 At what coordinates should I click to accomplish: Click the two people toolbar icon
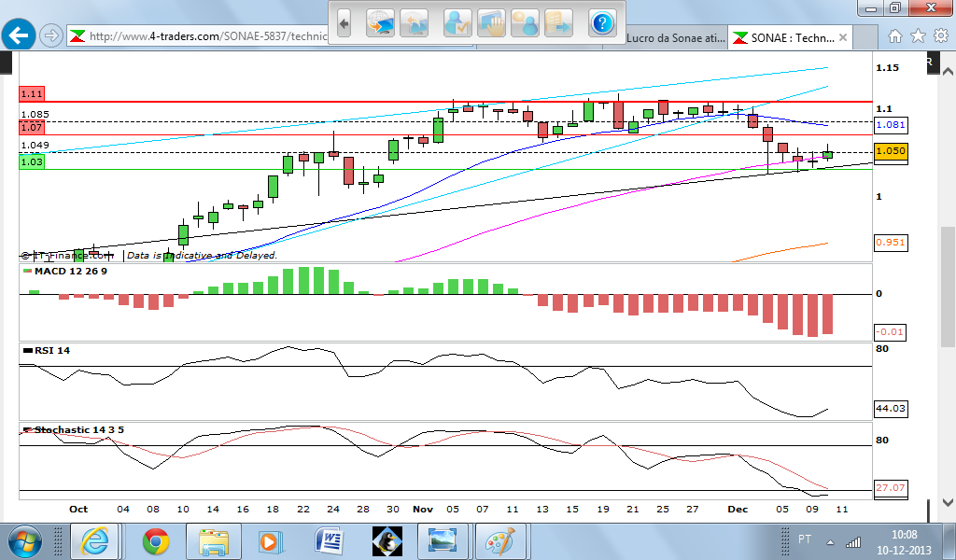(x=525, y=22)
